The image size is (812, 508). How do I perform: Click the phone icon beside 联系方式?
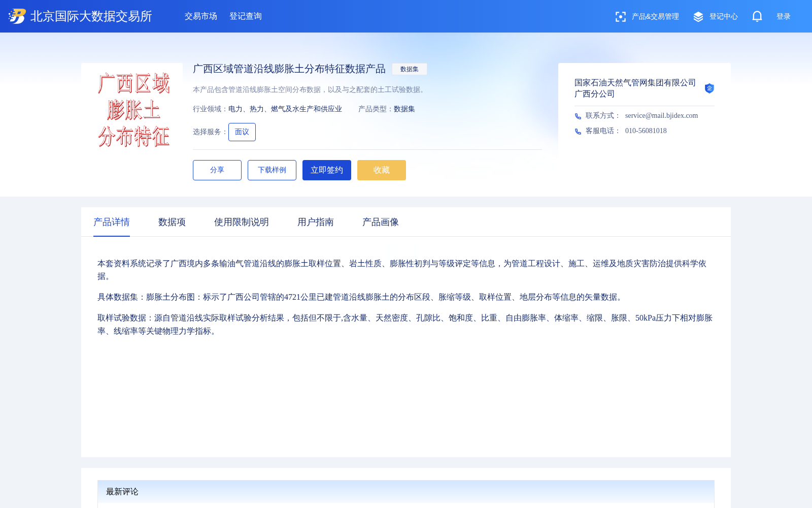click(x=578, y=116)
